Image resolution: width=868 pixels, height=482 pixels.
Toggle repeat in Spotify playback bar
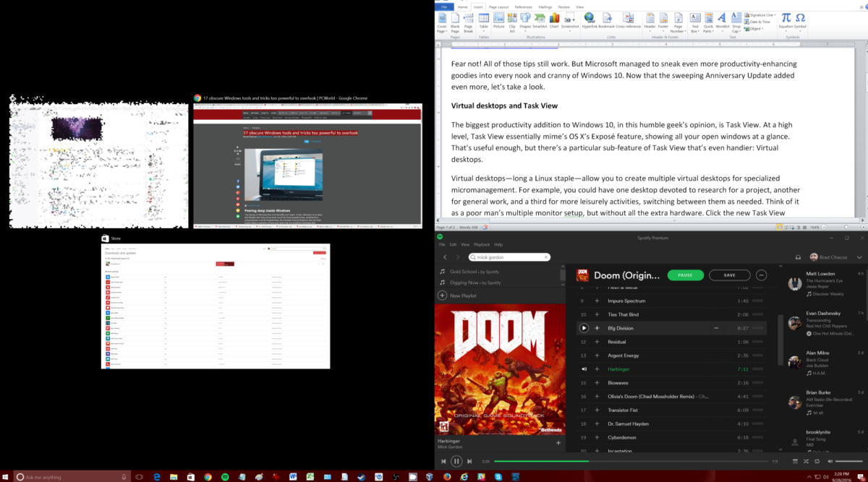tap(817, 461)
